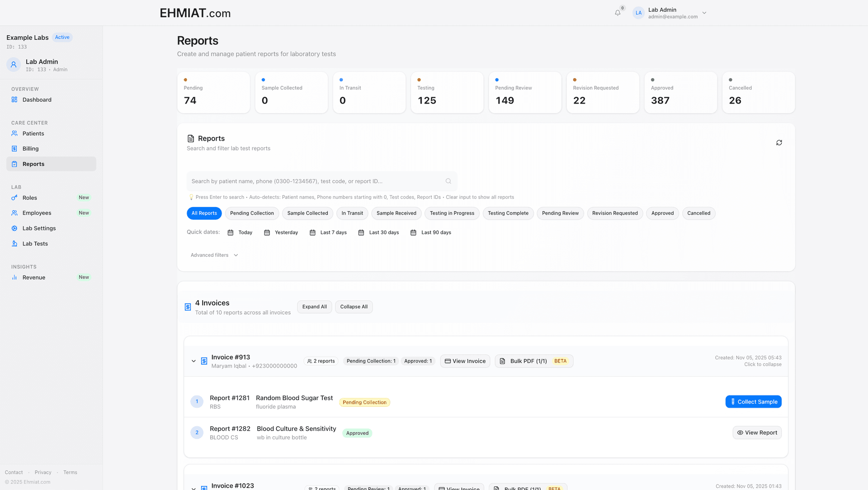The image size is (868, 490).
Task: Click the Today calendar icon
Action: point(231,233)
